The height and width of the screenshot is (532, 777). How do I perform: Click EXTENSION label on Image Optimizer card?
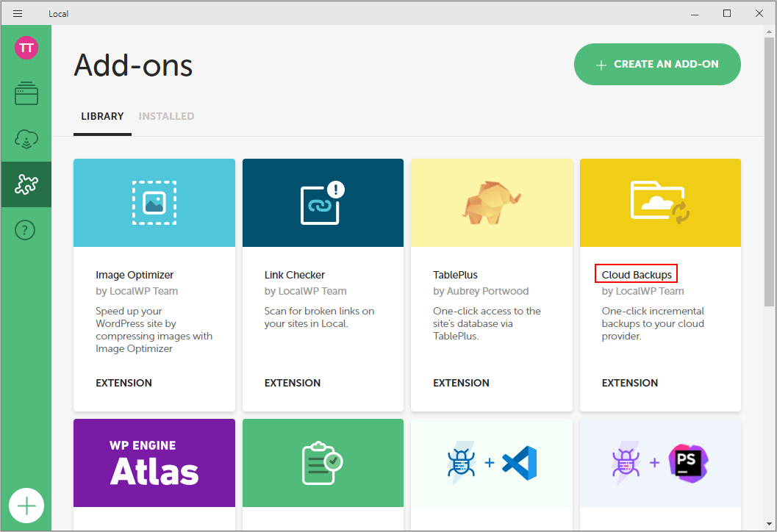(x=124, y=383)
